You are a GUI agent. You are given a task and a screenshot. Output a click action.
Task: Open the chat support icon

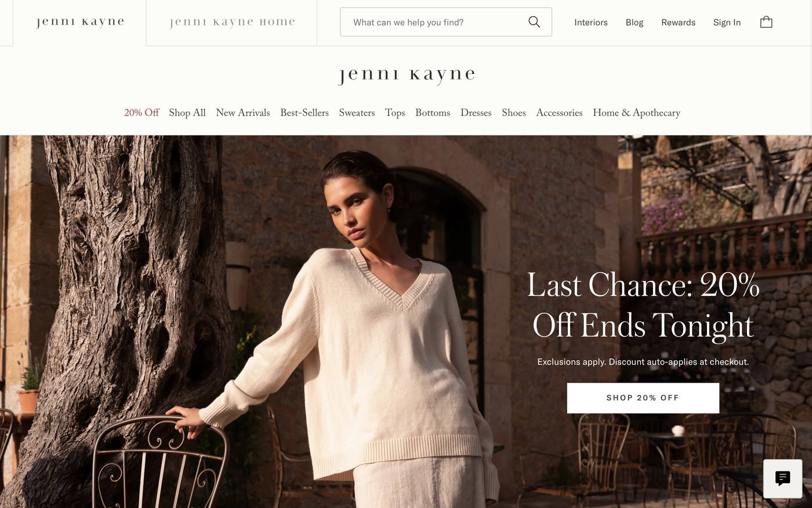pos(782,478)
